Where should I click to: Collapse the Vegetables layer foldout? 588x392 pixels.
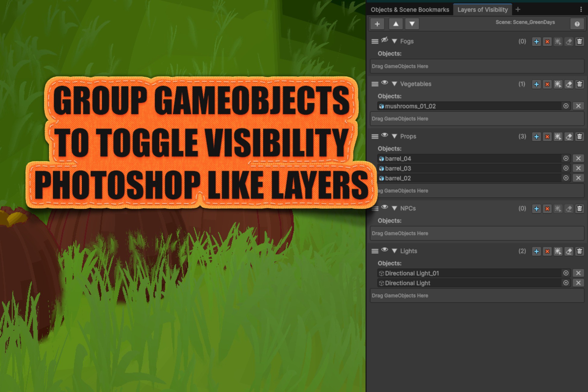[x=394, y=84]
